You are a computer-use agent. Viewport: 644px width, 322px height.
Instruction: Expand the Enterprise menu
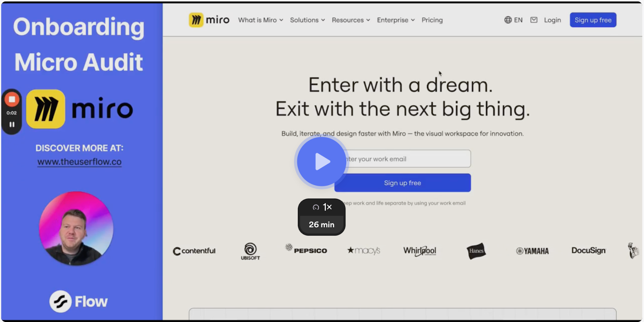[x=396, y=20]
